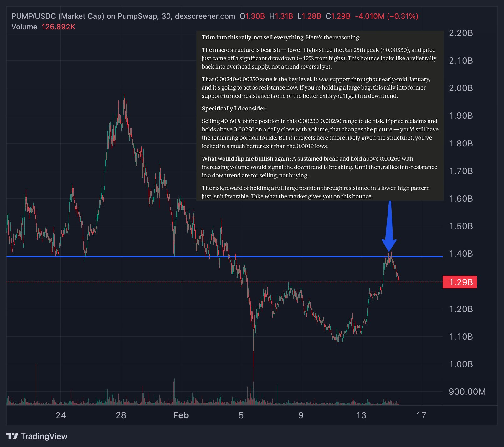Click the 24 date label on time axis

click(x=61, y=415)
